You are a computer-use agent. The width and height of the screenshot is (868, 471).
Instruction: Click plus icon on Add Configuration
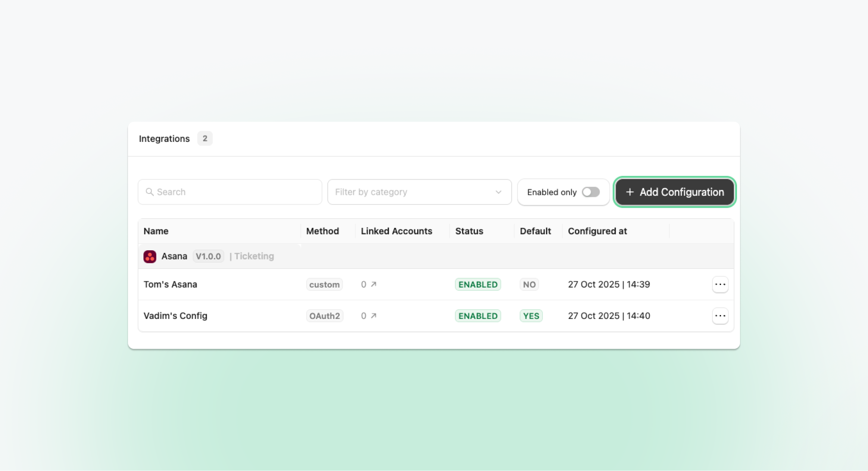(x=630, y=192)
